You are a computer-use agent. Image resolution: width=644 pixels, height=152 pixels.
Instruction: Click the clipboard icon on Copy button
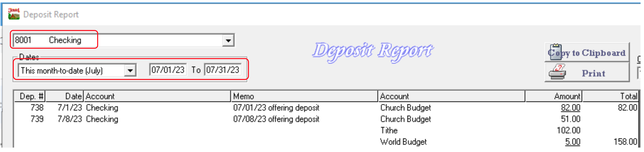point(556,52)
